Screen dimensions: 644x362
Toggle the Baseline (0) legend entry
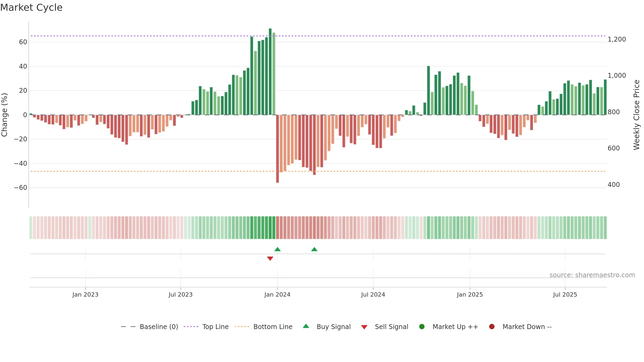point(149,327)
